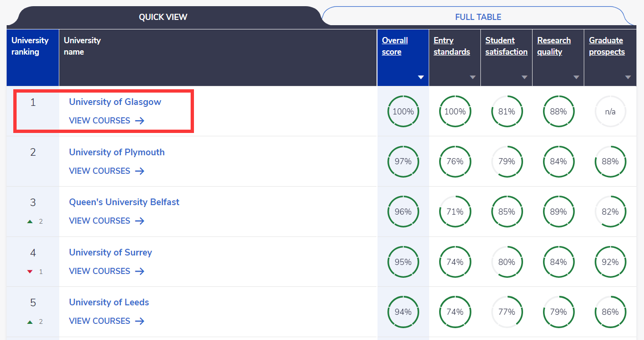Click Belfast's 89% research quality circle
Image resolution: width=644 pixels, height=340 pixels.
558,212
